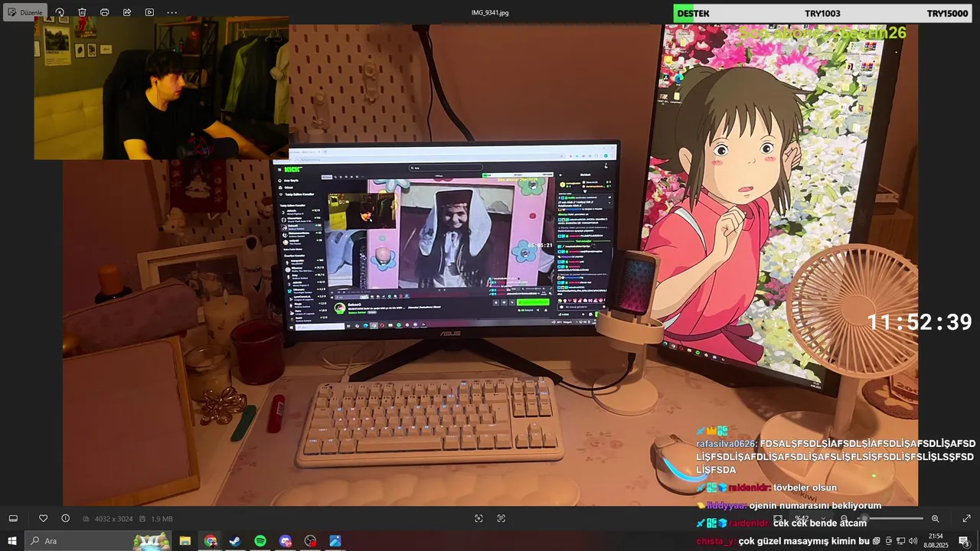Zoom out with the minus magnifier icon
Screen dimensions: 980x551
[x=844, y=519]
